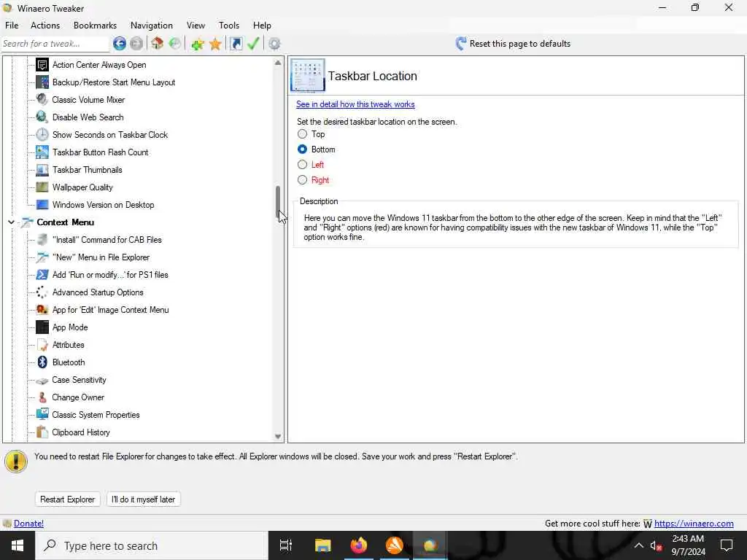This screenshot has width=747, height=560.
Task: Select the Classic Volume Mixer icon
Action: click(42, 99)
